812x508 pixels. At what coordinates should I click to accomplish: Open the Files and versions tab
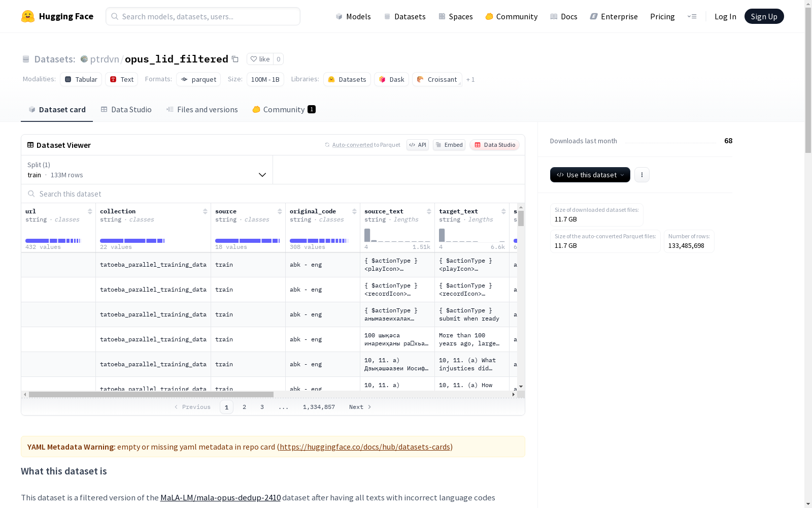[202, 110]
